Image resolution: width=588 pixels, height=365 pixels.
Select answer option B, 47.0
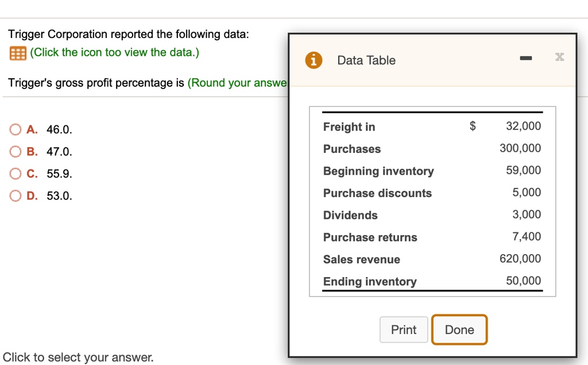(x=14, y=151)
